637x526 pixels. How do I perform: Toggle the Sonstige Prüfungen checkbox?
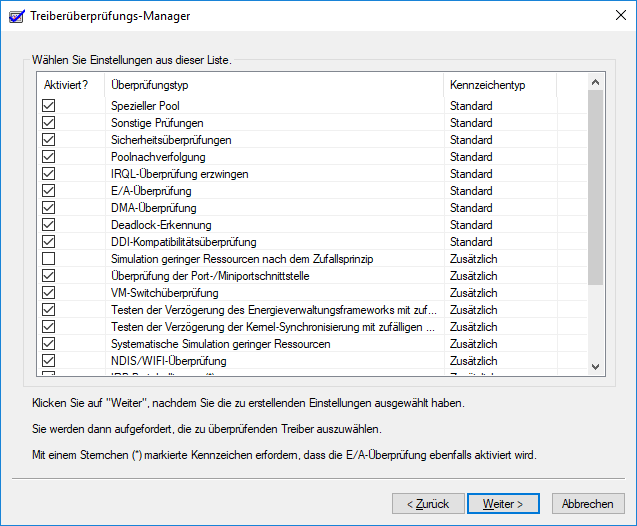(48, 123)
